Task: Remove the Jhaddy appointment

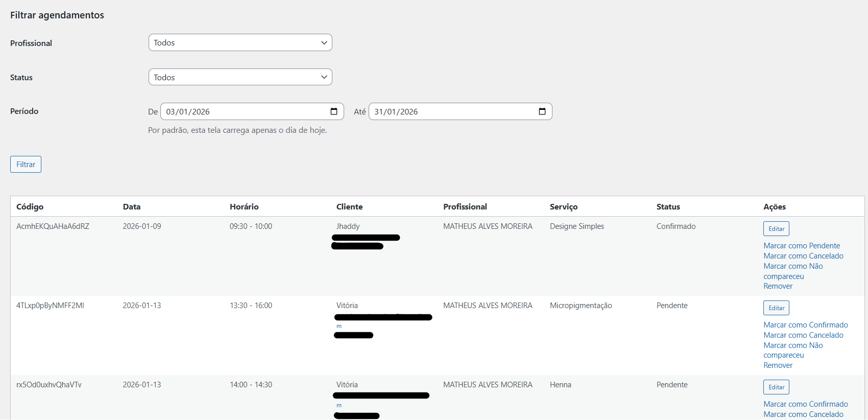Action: point(778,286)
